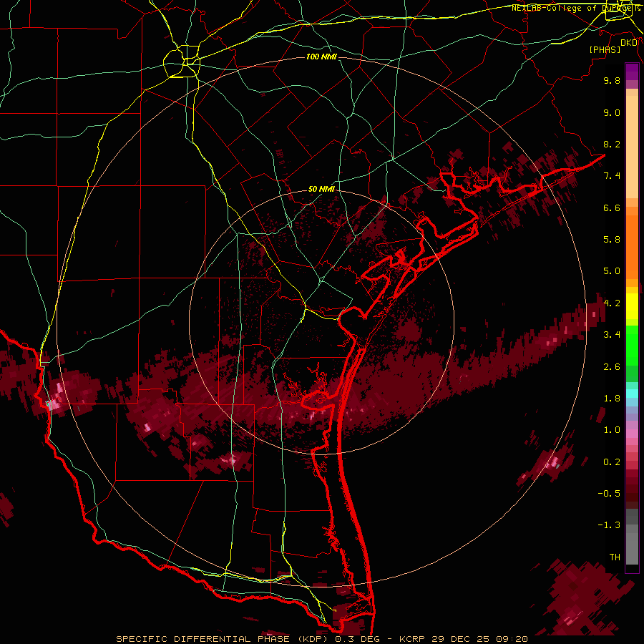Click the 3.4 value on the color scale
Viewport: 644px width, 644px height.
tap(612, 335)
